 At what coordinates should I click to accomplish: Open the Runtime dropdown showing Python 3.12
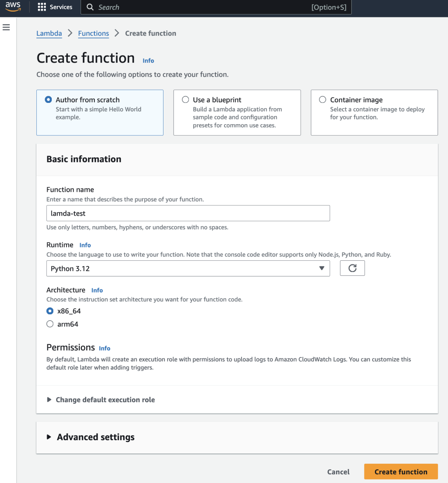pos(188,268)
